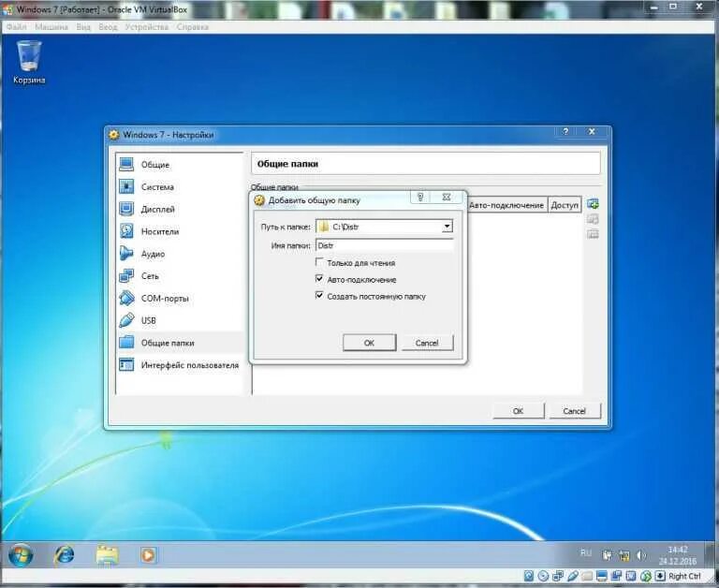Open the Справка menu
This screenshot has width=719, height=588.
(x=193, y=27)
